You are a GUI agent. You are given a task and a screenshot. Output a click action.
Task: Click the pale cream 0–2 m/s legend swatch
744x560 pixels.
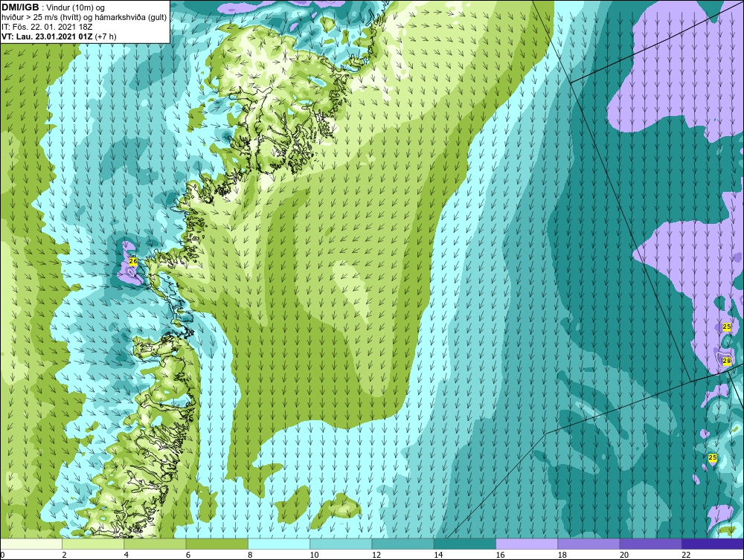31,544
